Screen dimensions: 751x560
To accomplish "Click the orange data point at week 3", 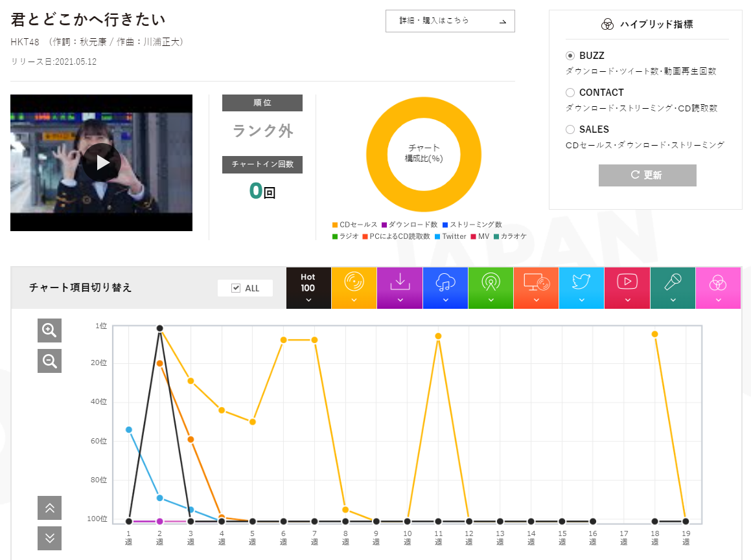I will coord(191,440).
